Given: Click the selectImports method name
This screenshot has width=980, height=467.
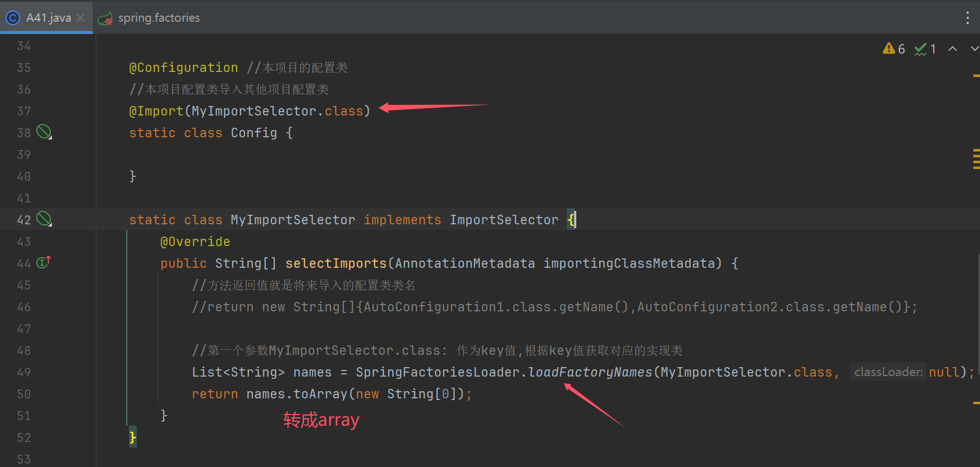Looking at the screenshot, I should pyautogui.click(x=336, y=263).
